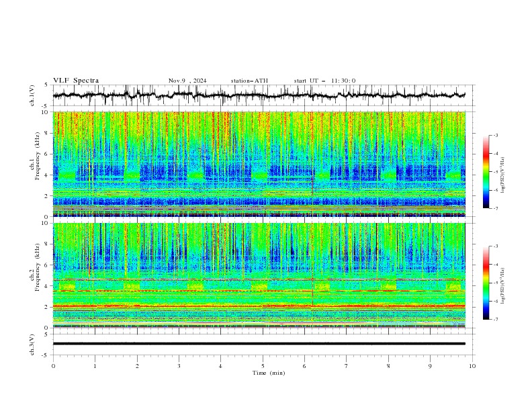Viewport: 532px width, 411px height.
Task: Click the date text "Nov.9 , 2024"
Action: tap(187, 81)
